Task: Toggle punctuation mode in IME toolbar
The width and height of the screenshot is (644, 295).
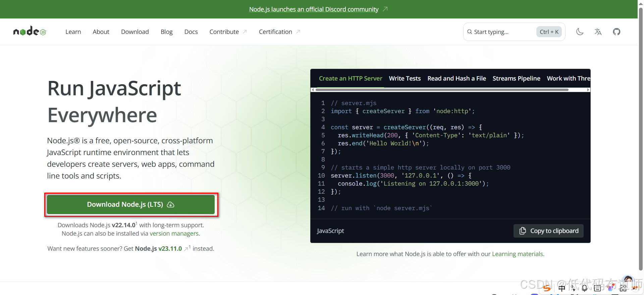Action: click(573, 288)
